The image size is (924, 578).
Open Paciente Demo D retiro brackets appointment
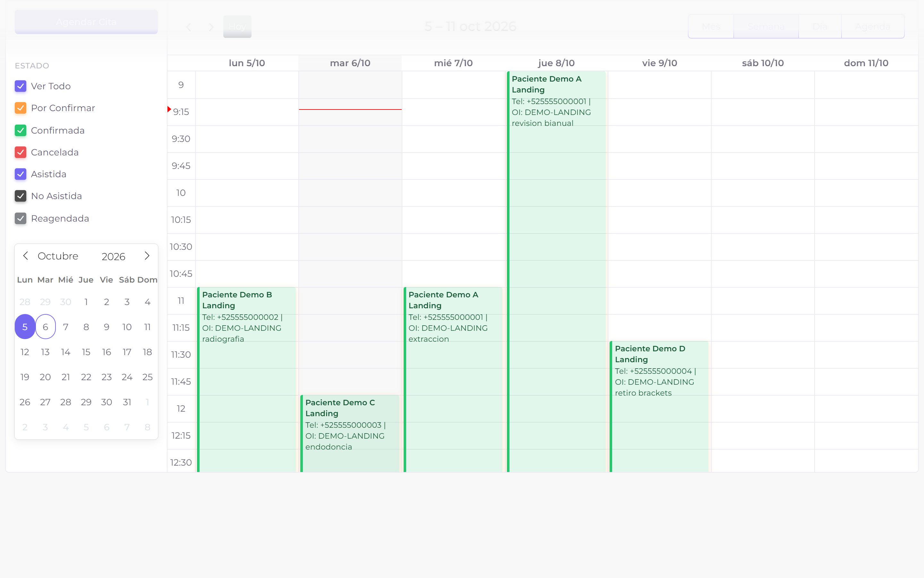click(x=659, y=407)
